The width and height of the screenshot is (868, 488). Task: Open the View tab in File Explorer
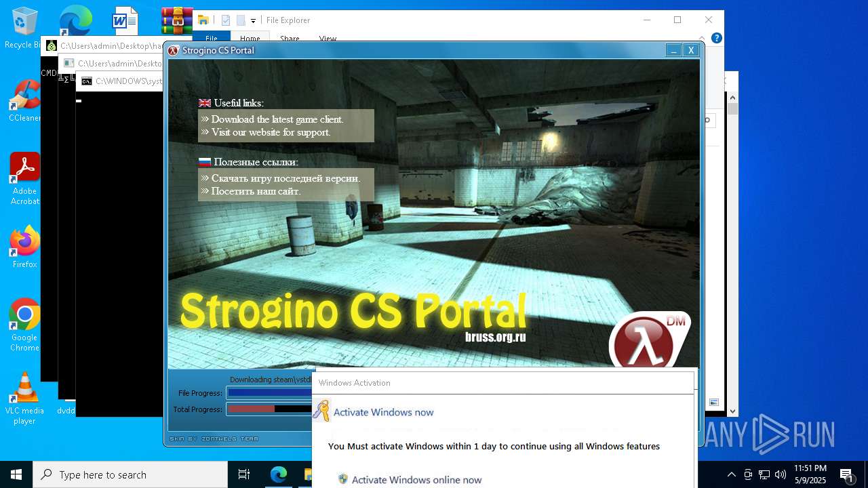point(328,38)
